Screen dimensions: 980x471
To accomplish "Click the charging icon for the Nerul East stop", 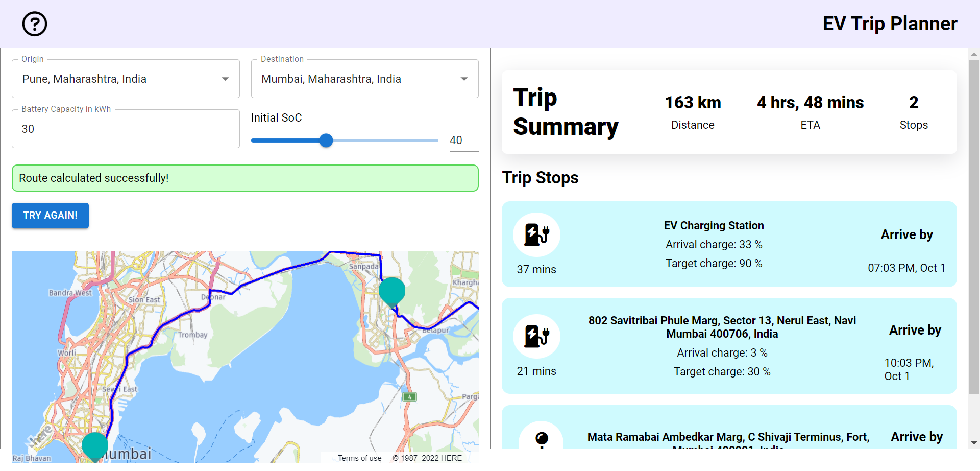I will click(x=536, y=336).
